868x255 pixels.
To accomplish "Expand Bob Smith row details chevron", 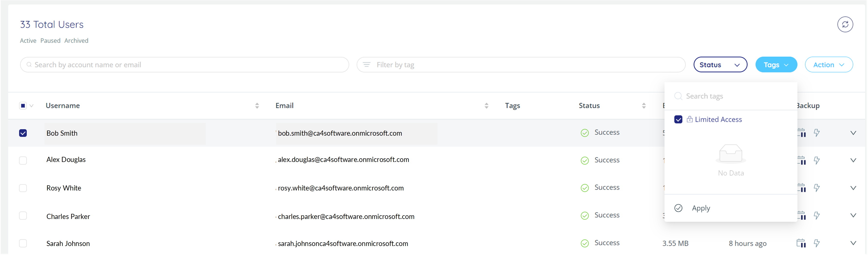I will (853, 133).
